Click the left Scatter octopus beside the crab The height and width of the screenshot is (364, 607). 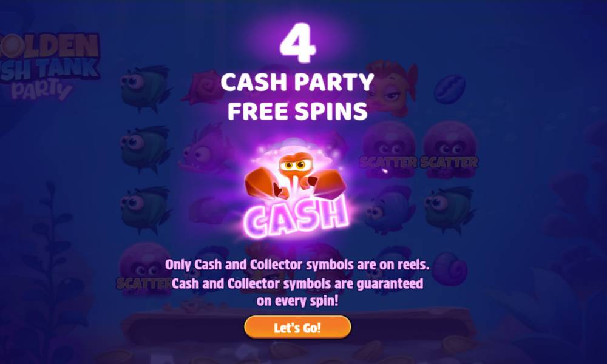tap(388, 150)
